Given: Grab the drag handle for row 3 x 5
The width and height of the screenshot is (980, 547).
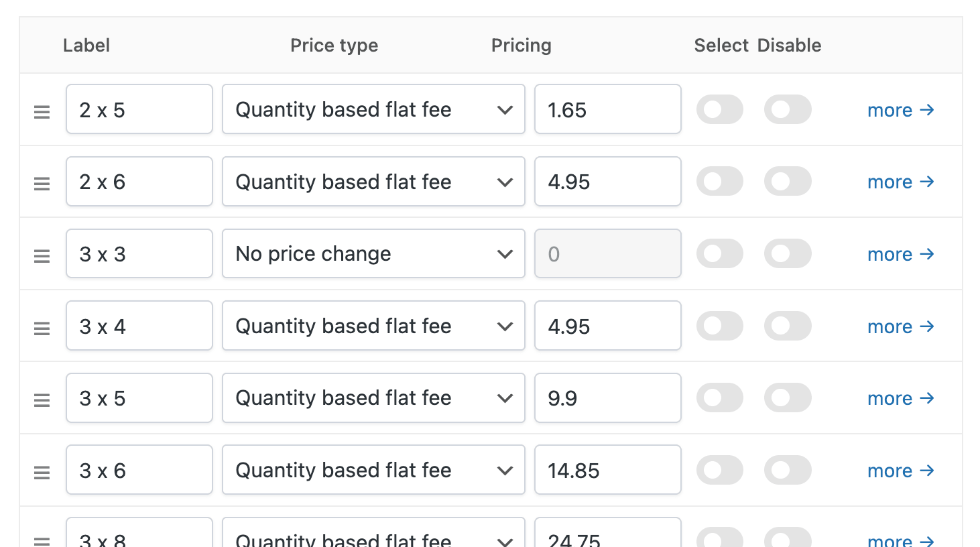Looking at the screenshot, I should [x=42, y=400].
